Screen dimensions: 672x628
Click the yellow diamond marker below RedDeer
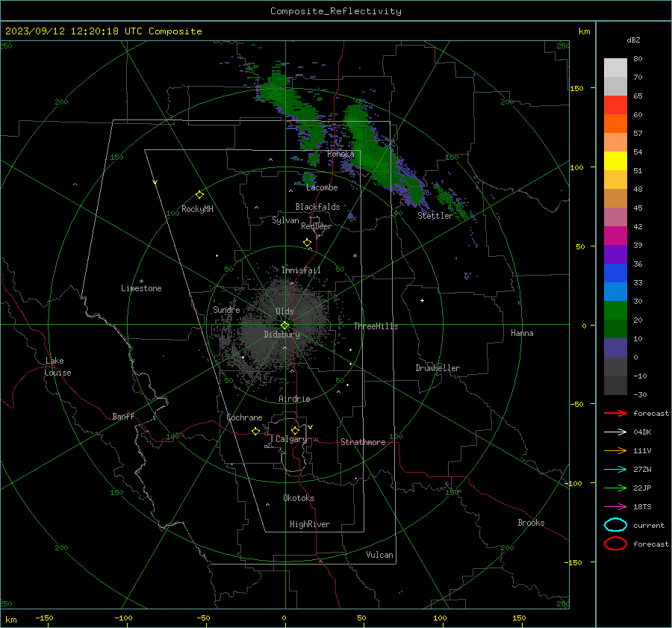[307, 243]
